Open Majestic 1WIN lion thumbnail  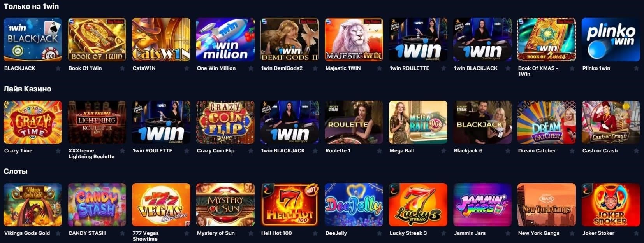(x=354, y=40)
